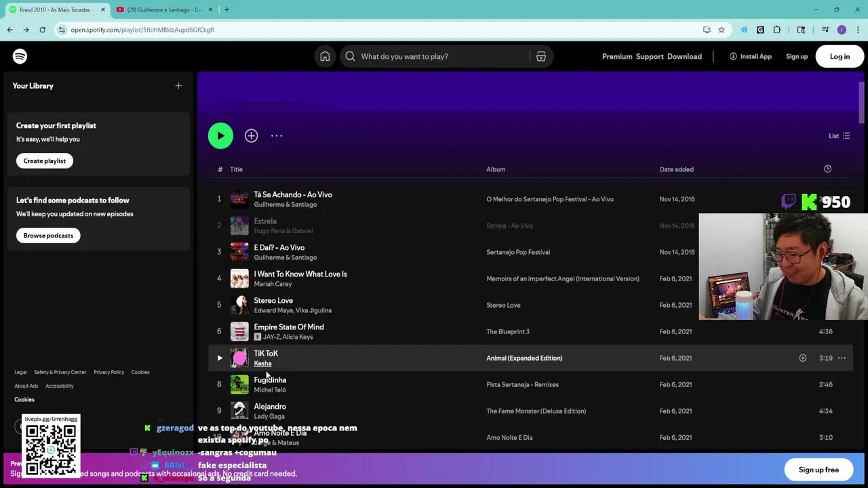Image resolution: width=868 pixels, height=488 pixels.
Task: Open Your Library heading
Action: coord(33,86)
